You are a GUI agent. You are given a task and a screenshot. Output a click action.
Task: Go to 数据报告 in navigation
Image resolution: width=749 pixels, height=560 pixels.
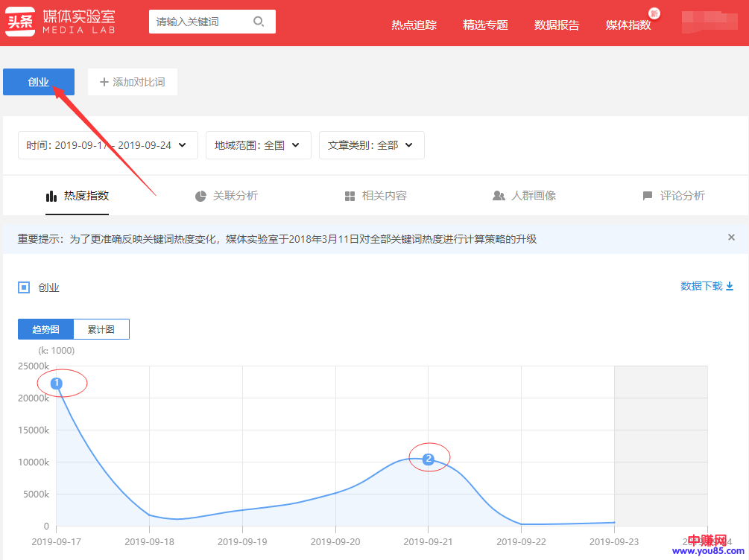(557, 25)
